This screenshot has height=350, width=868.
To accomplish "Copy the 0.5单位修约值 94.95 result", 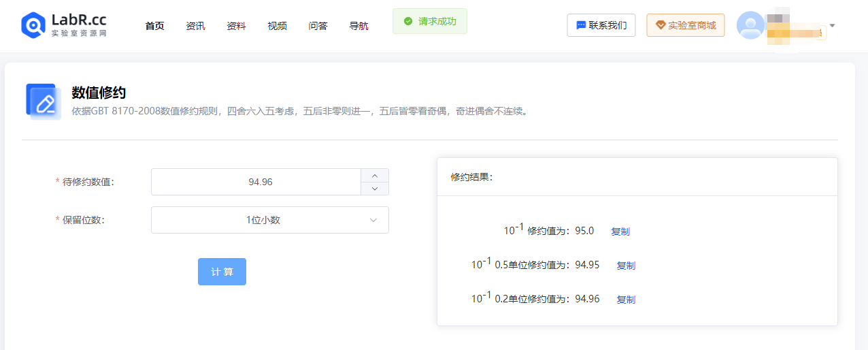I will click(x=625, y=266).
